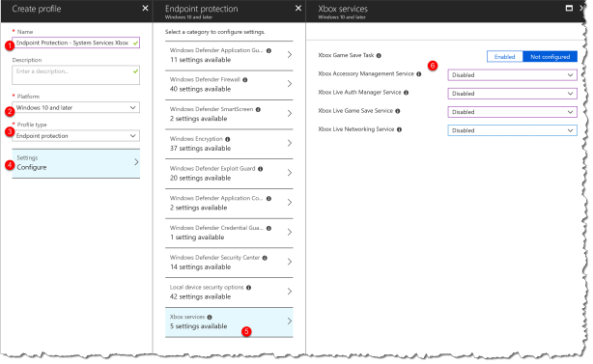
Task: Click info icon beside Windows Encryption
Action: pos(228,139)
